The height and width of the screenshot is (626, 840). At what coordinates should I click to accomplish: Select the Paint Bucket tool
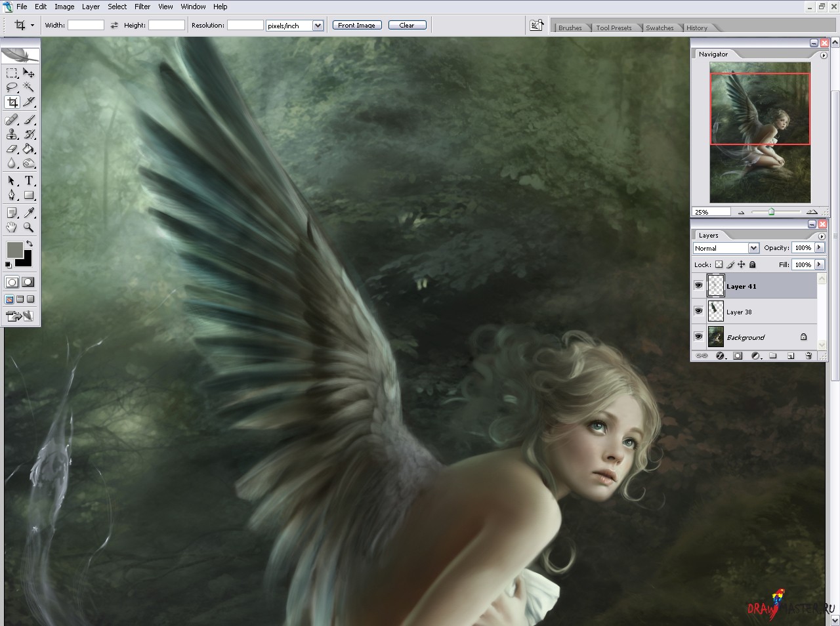29,149
